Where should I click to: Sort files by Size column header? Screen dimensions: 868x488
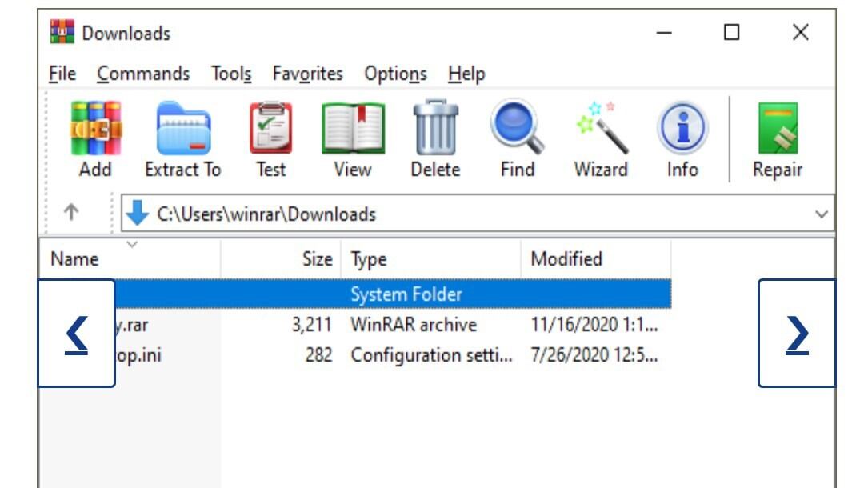click(317, 259)
